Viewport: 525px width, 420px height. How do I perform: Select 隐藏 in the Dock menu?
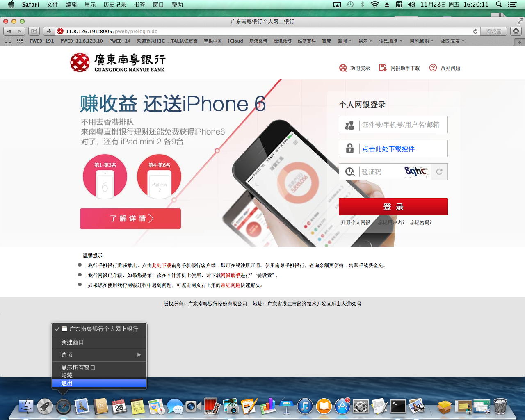pos(99,375)
